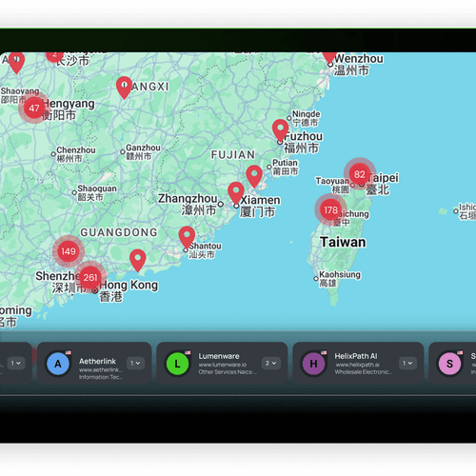The height and width of the screenshot is (476, 476).
Task: Click the flag badge on Aetherlink avatar
Action: coord(69,352)
